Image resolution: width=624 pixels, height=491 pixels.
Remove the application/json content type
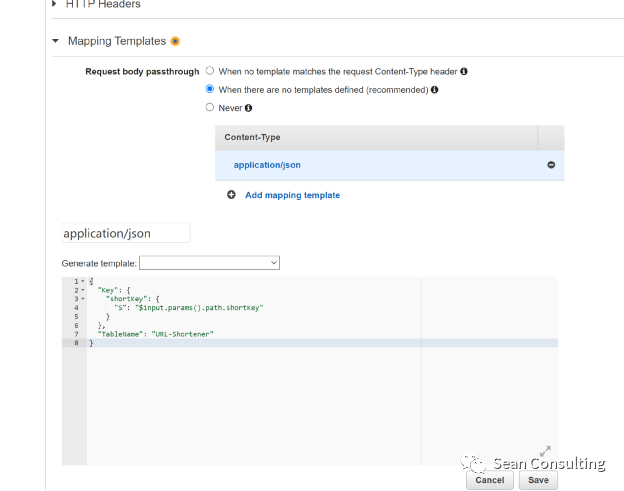(x=551, y=165)
